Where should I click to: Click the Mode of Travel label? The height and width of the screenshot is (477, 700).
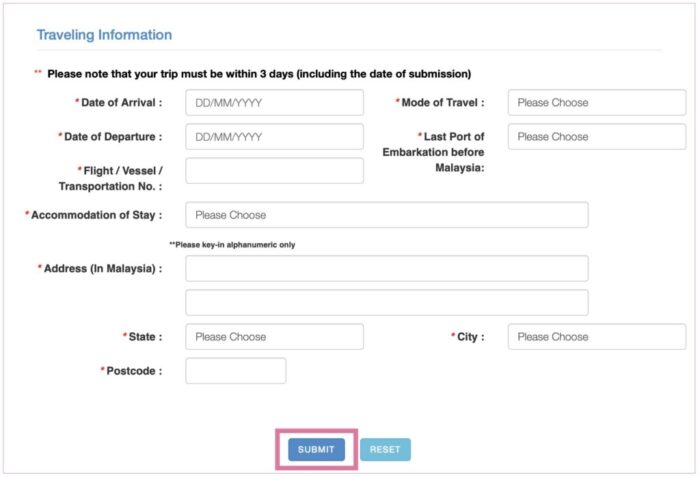click(x=440, y=103)
